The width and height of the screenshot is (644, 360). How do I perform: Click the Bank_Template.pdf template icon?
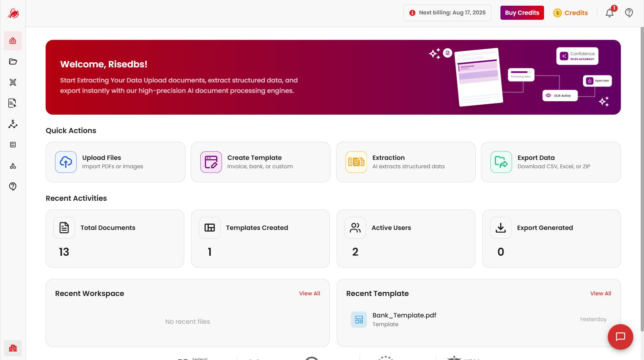point(359,319)
